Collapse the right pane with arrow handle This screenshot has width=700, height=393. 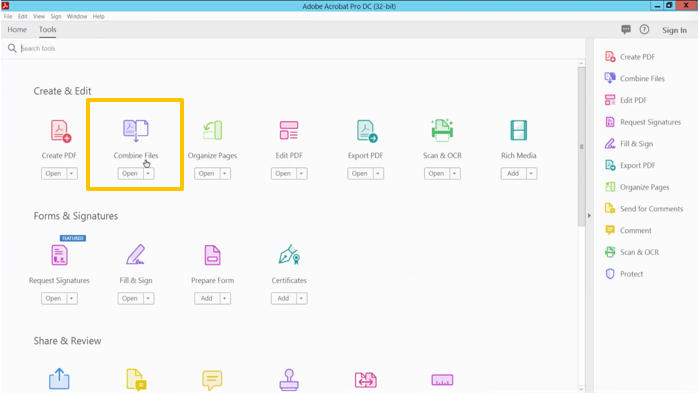[589, 216]
